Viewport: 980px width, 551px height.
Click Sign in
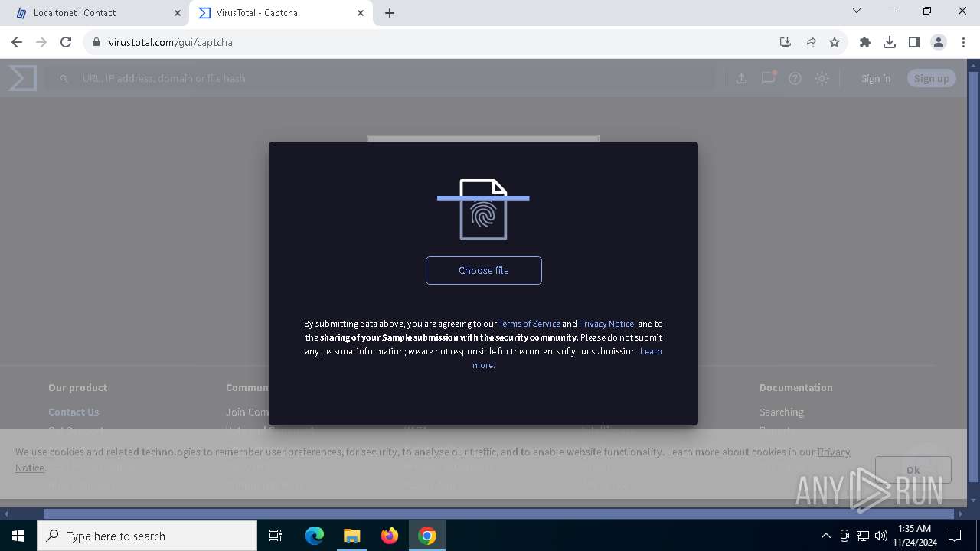pos(876,78)
